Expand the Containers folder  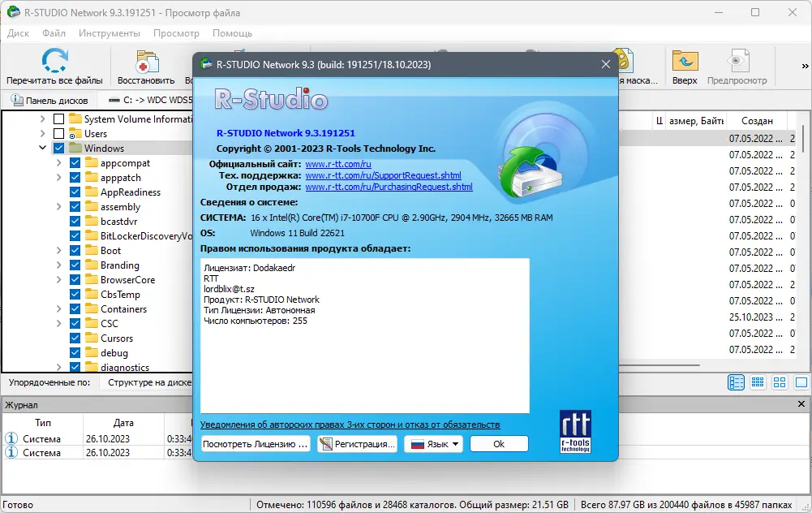58,308
